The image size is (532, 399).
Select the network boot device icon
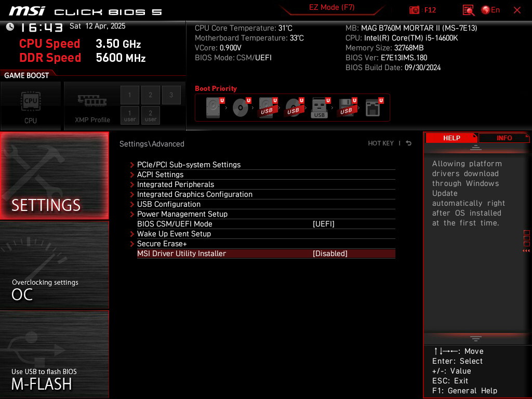pyautogui.click(x=374, y=108)
